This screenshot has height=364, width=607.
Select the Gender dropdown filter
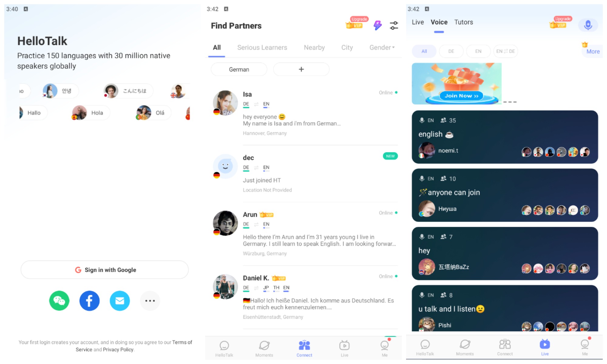pyautogui.click(x=381, y=47)
